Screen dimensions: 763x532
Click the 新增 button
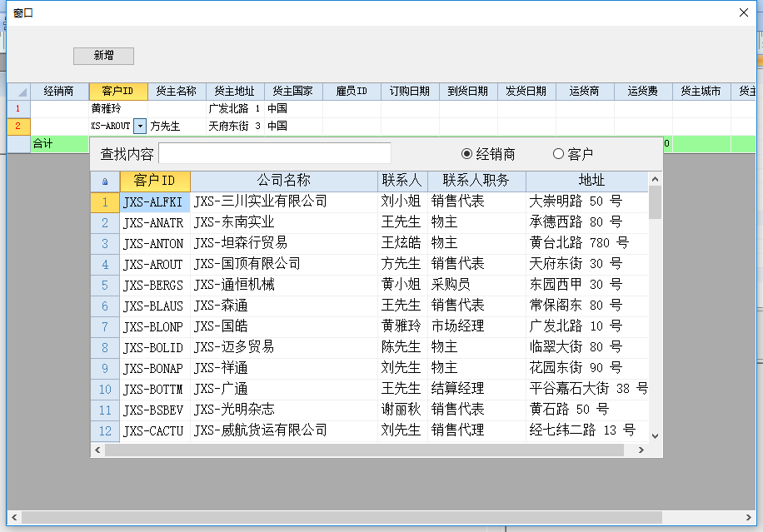click(105, 56)
